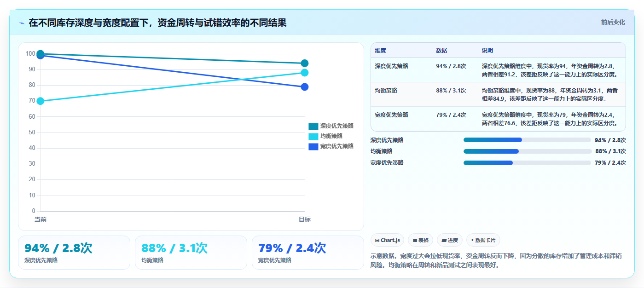Click the 前后变化 label in header
This screenshot has width=644, height=288.
pyautogui.click(x=613, y=22)
